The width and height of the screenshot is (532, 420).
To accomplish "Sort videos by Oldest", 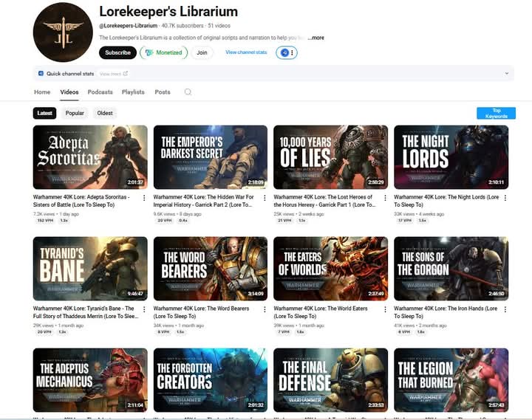I will point(105,113).
